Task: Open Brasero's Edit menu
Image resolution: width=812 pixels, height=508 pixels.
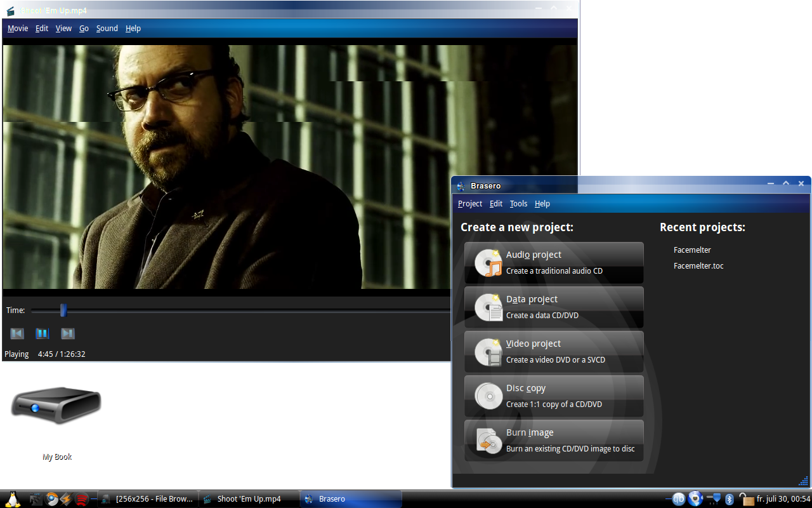Action: (x=496, y=204)
